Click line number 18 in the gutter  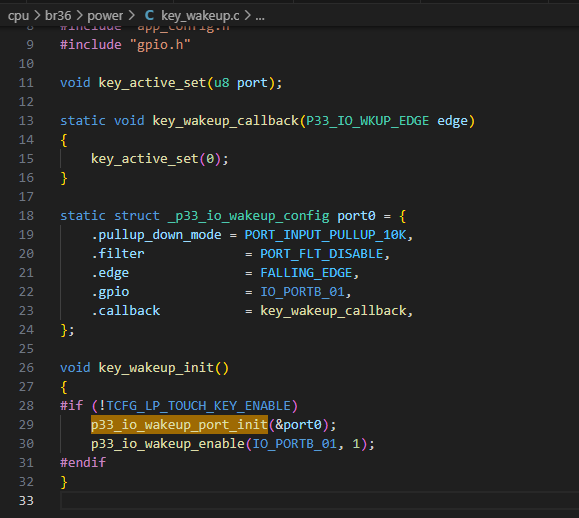[x=26, y=216]
